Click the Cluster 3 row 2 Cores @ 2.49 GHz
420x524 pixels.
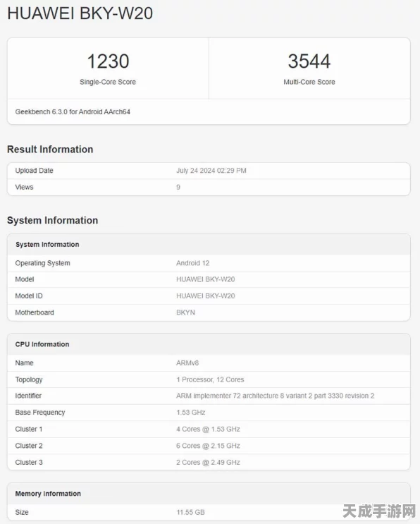pyautogui.click(x=209, y=462)
